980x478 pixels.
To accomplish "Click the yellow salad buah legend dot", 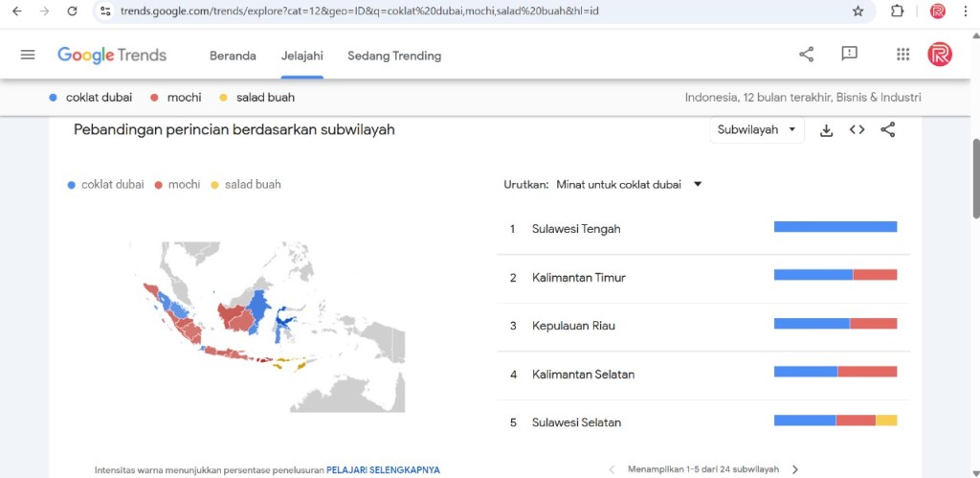I will [215, 185].
